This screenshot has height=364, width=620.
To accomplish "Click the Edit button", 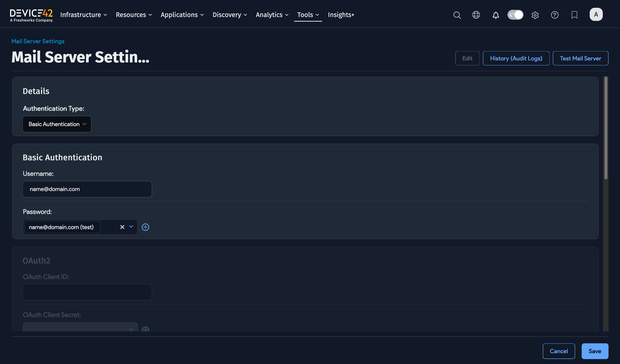I will tap(467, 58).
